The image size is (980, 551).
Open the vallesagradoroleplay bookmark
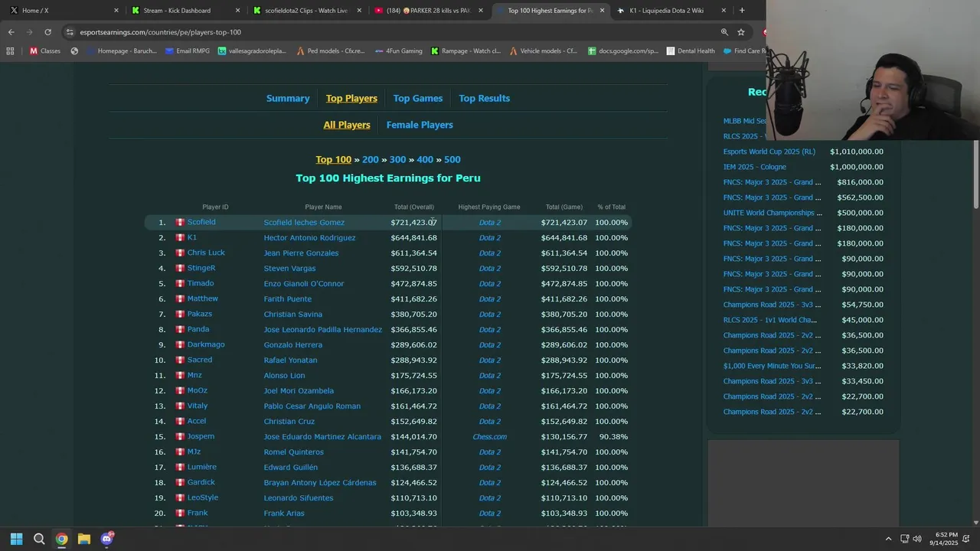252,51
